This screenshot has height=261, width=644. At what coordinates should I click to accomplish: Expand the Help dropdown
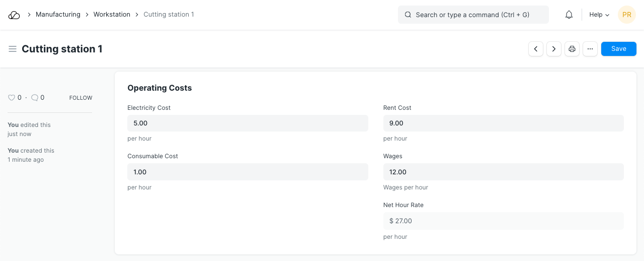pos(599,15)
